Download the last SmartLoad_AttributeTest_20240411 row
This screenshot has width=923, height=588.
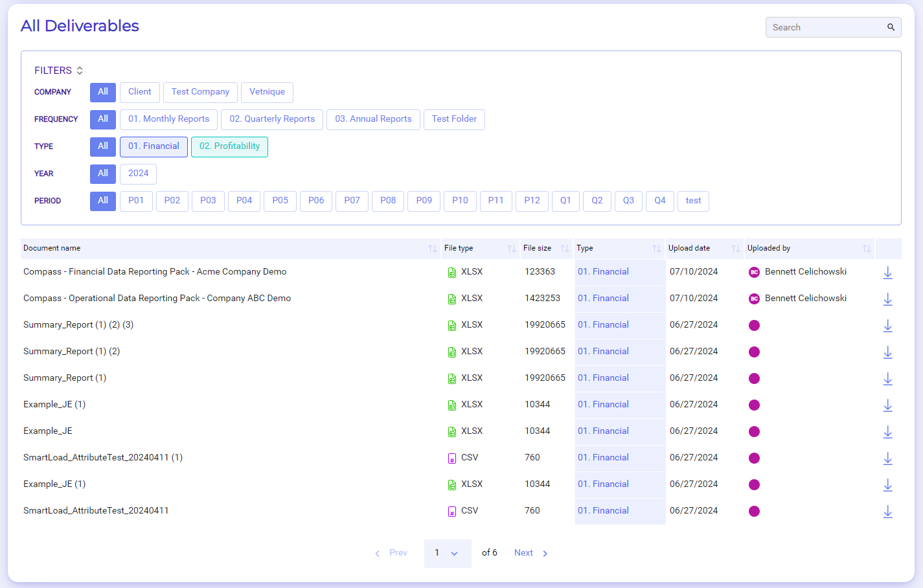pyautogui.click(x=887, y=512)
